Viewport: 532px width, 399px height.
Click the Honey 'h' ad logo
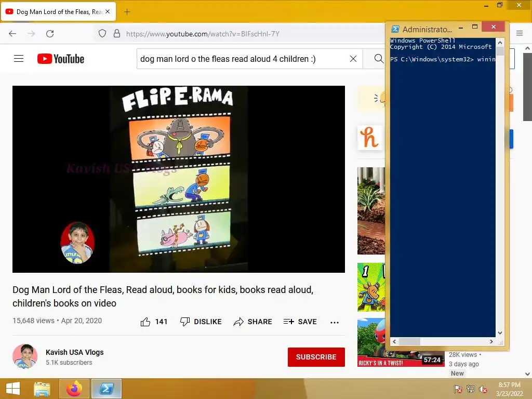(x=369, y=137)
